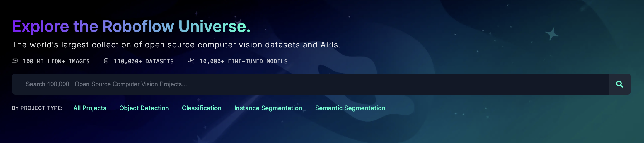This screenshot has width=644, height=143.
Task: Click the images icon beside 100 MILLION+ IMAGES
Action: (15, 61)
